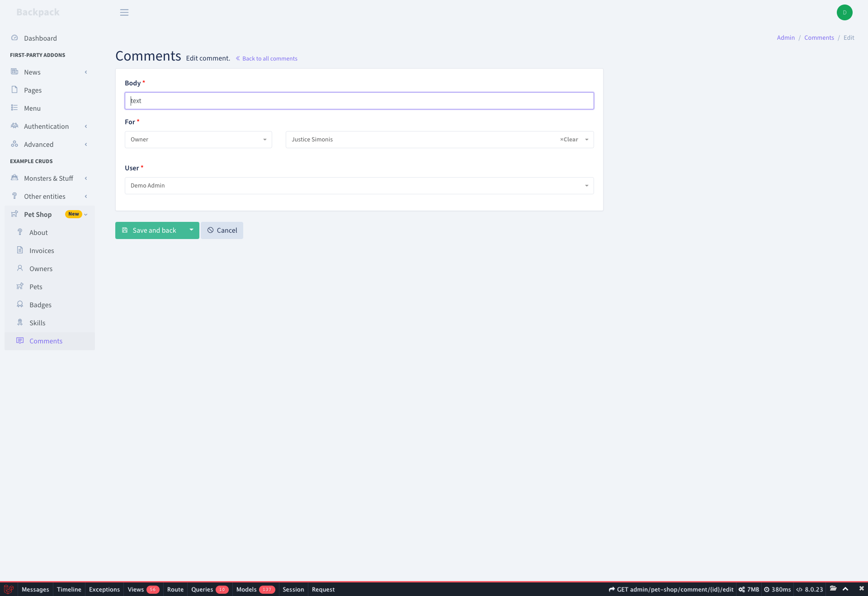Toggle the sidebar with the hamburger icon
This screenshot has height=596, width=868.
point(124,12)
